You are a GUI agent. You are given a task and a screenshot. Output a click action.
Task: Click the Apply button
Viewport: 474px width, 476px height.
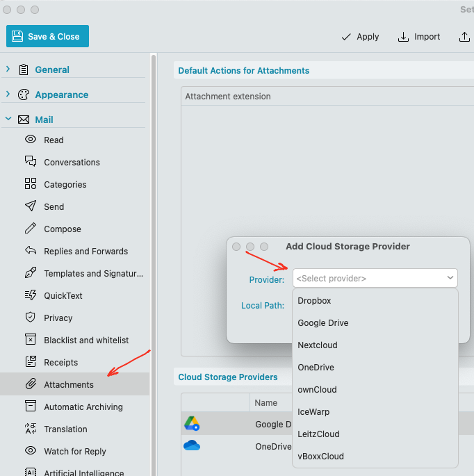pos(360,37)
